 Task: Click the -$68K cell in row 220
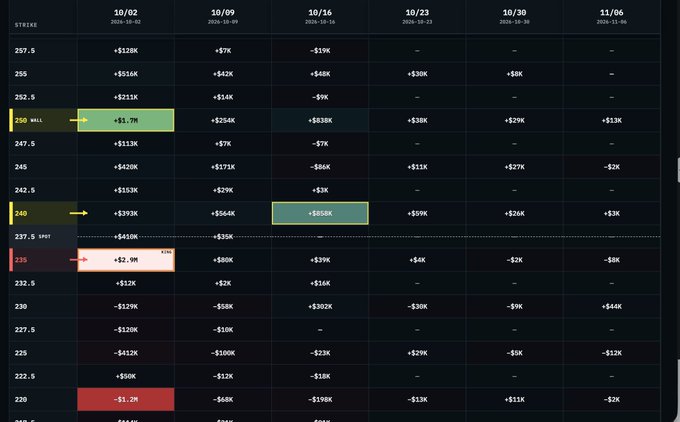[223, 399]
